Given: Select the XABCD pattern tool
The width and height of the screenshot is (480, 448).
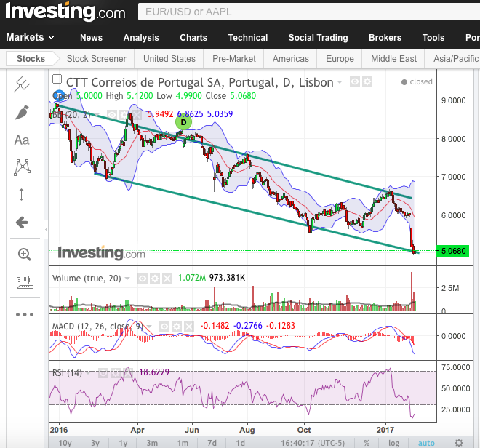Looking at the screenshot, I should pos(22,167).
